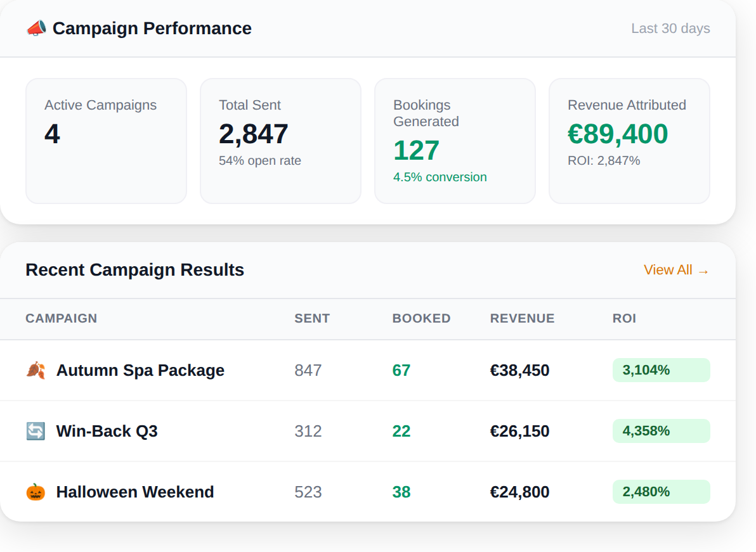756x552 pixels.
Task: Click the arrow icon after View All
Action: (x=703, y=271)
